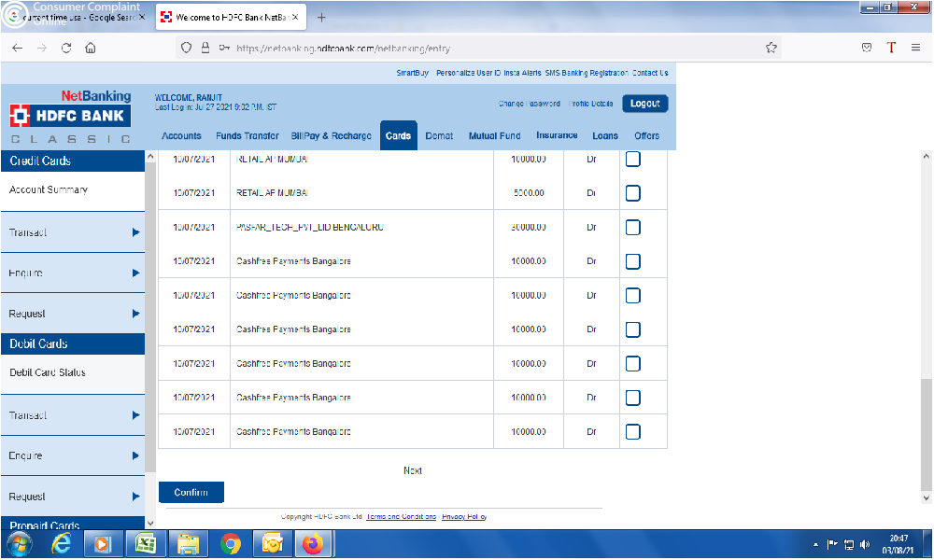
Task: Select the checkbox for the 5000.00 RETAIL_AF MUMBAI row
Action: coord(632,193)
